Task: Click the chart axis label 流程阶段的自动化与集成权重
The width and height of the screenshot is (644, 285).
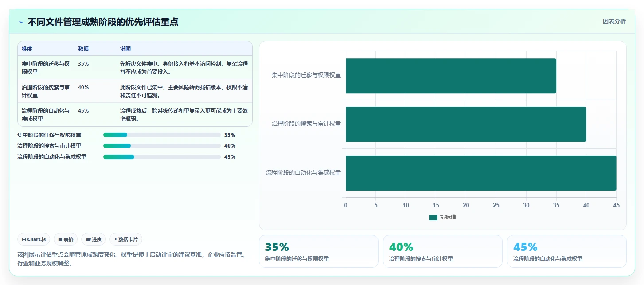Action: point(303,173)
